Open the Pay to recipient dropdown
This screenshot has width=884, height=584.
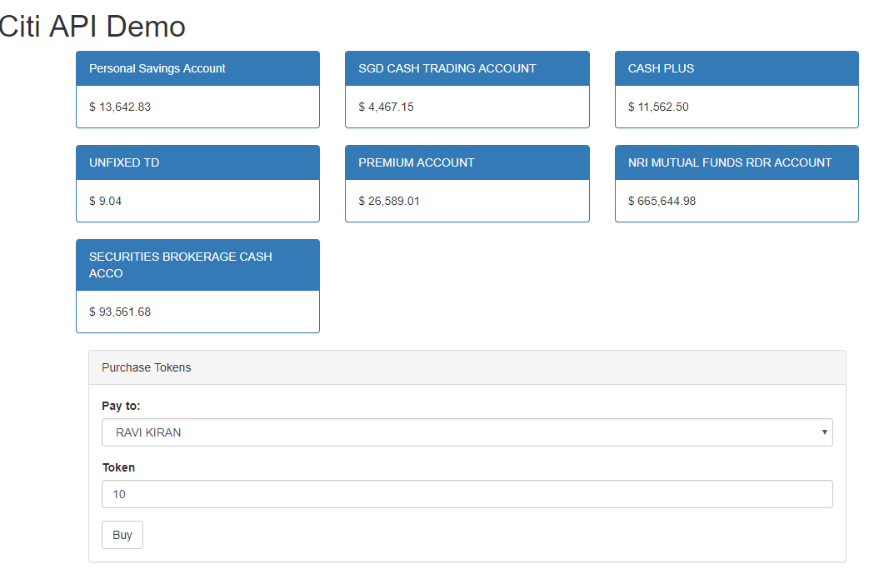coord(466,432)
